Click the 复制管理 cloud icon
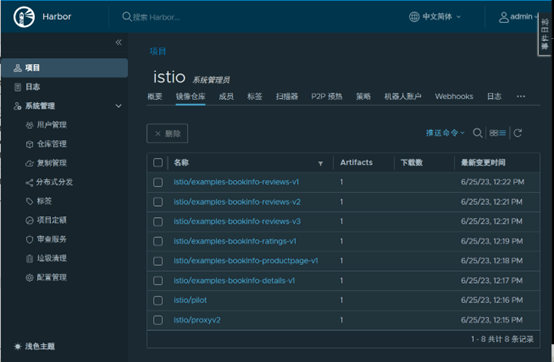Image resolution: width=554 pixels, height=362 pixels. coord(29,163)
